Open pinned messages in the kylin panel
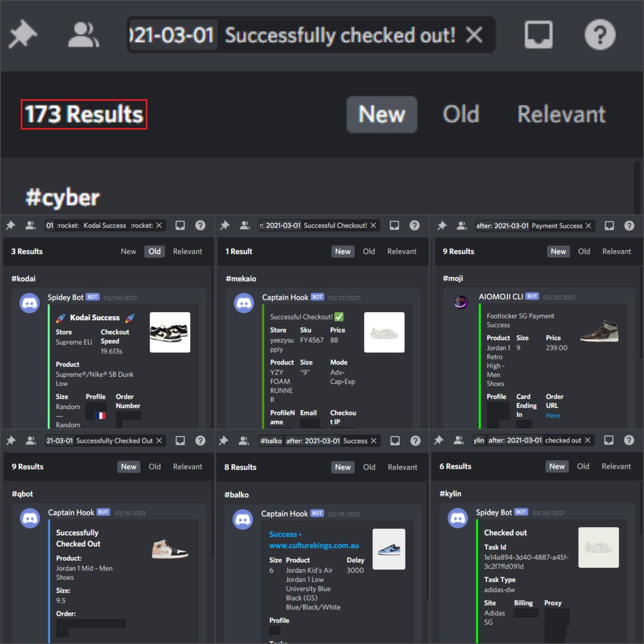This screenshot has width=644, height=644. [x=438, y=440]
